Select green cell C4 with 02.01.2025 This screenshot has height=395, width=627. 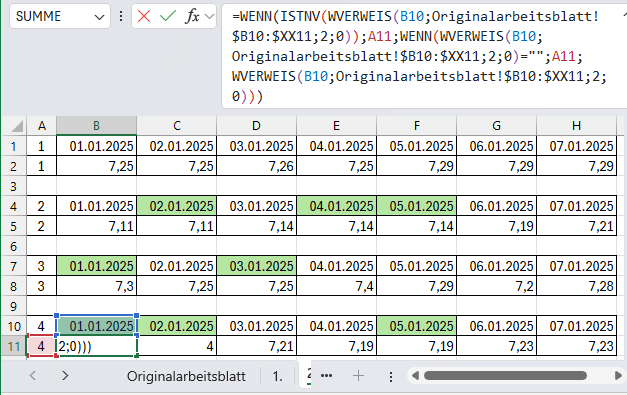pos(177,206)
